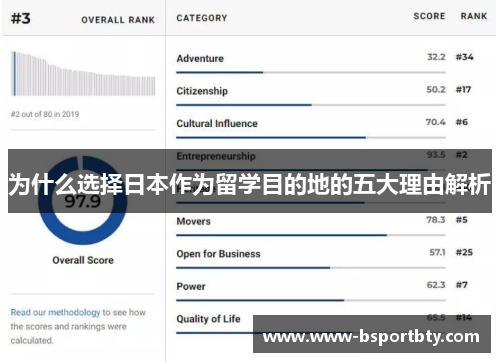Click the RANK column header
This screenshot has width=500, height=362.
(474, 16)
